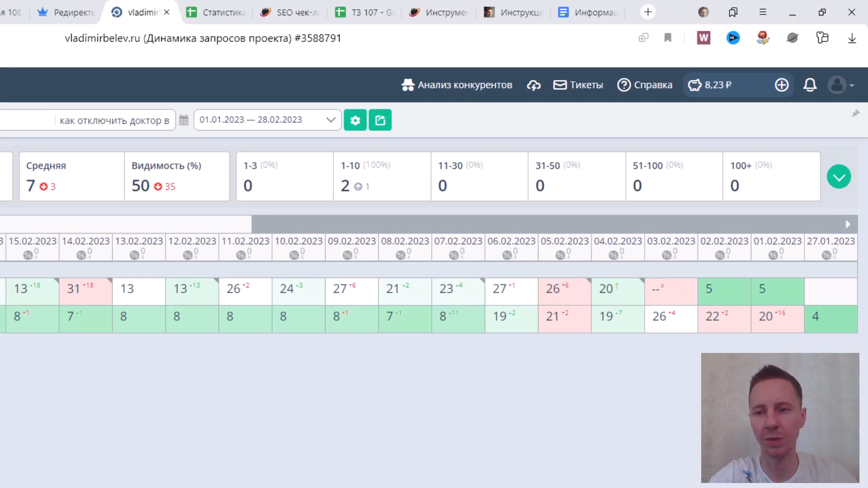Screen dimensions: 868x488
Task: Open browser downloads arrow icon
Action: [852, 38]
